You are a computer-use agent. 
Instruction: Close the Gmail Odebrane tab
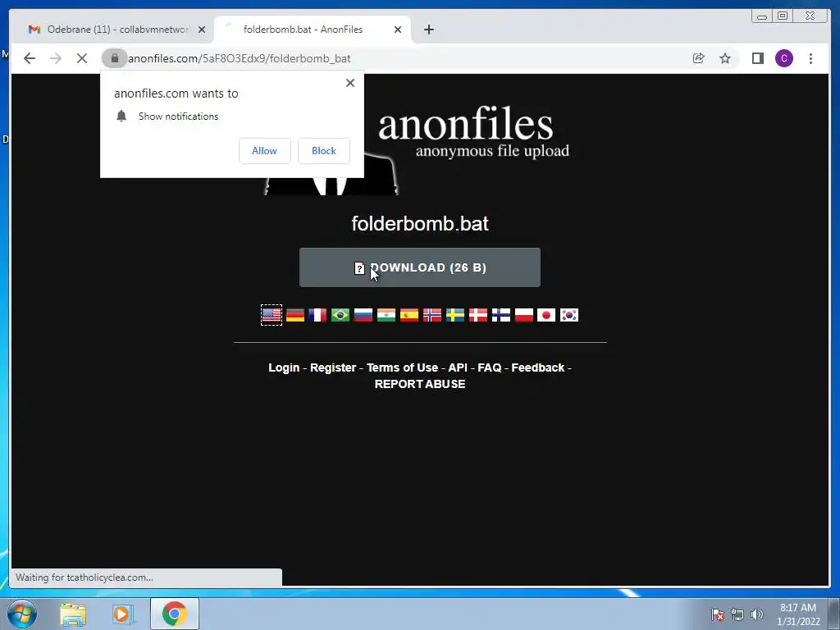tap(202, 30)
